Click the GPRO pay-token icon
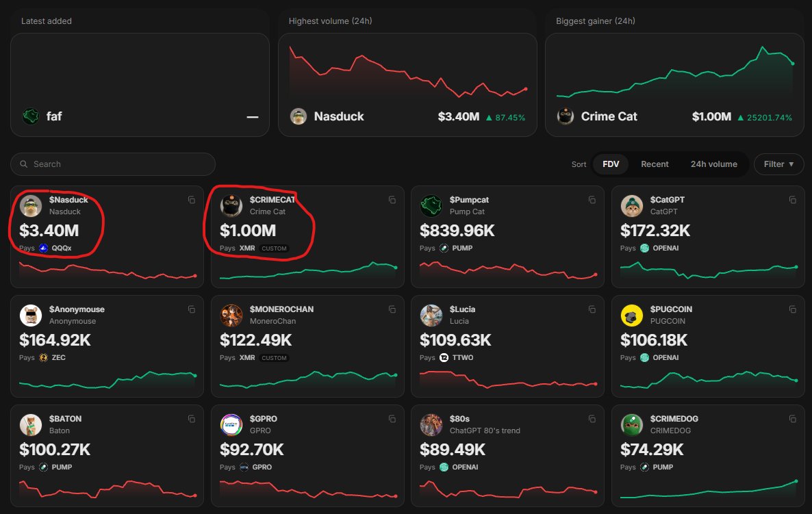The image size is (812, 514). coord(244,467)
